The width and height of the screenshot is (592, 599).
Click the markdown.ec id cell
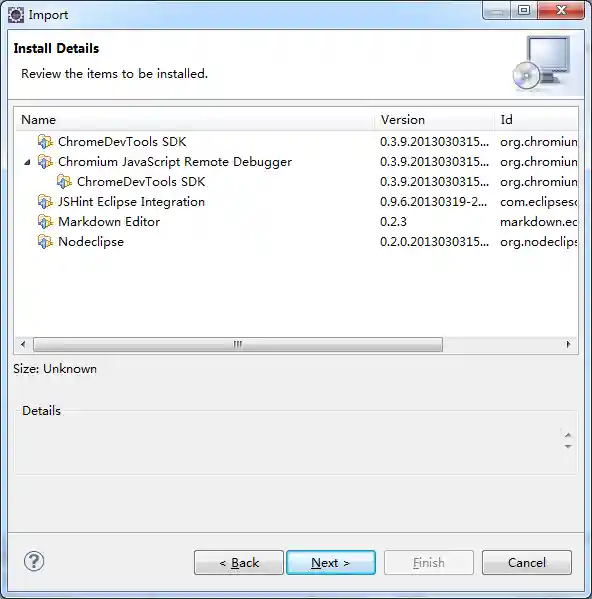(539, 222)
